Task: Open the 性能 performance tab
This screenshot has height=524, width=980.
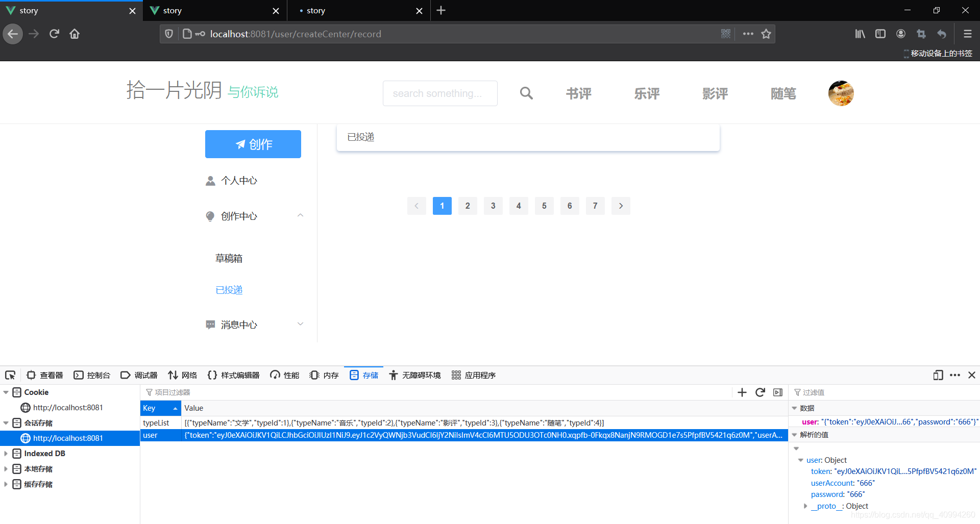Action: click(x=284, y=375)
